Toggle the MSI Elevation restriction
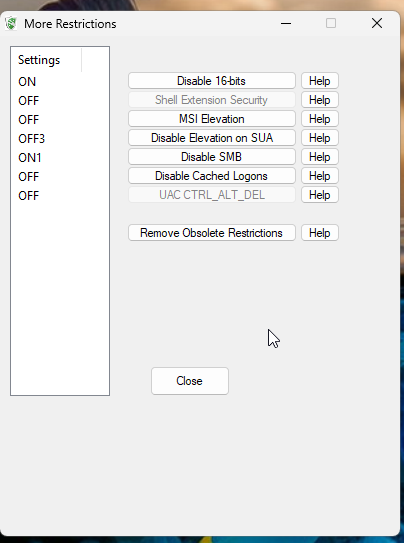404x543 pixels. tap(212, 119)
